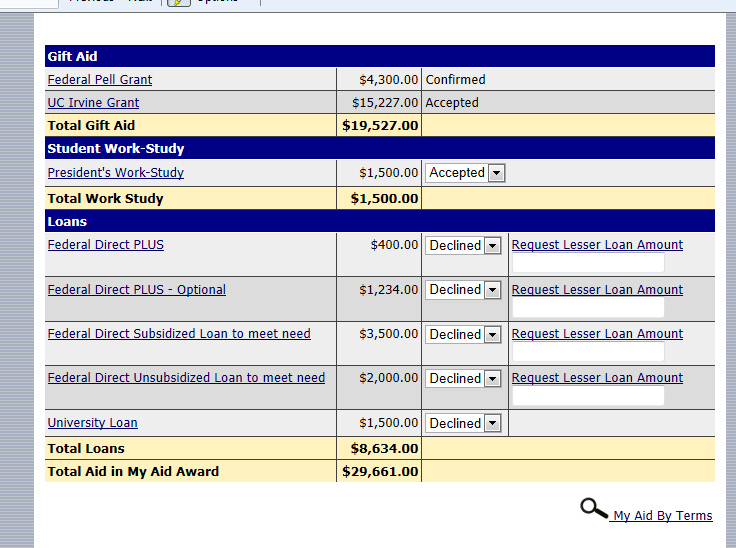Open President's Work-Study details
Screen dimensions: 736x548
pos(115,172)
